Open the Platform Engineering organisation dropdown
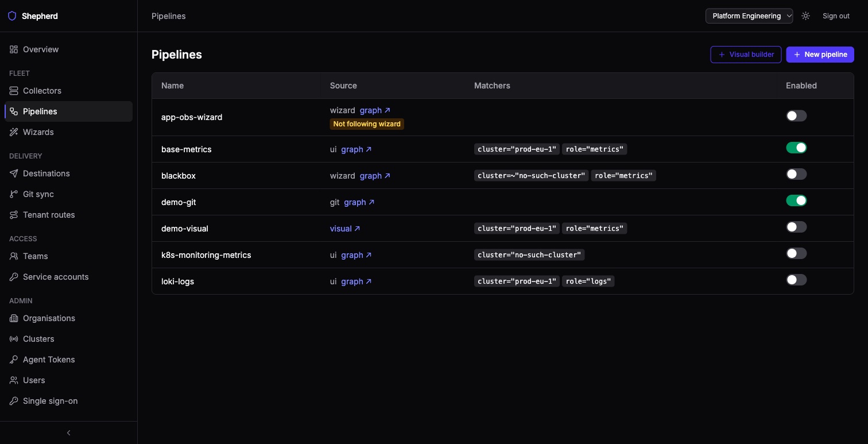 click(749, 16)
